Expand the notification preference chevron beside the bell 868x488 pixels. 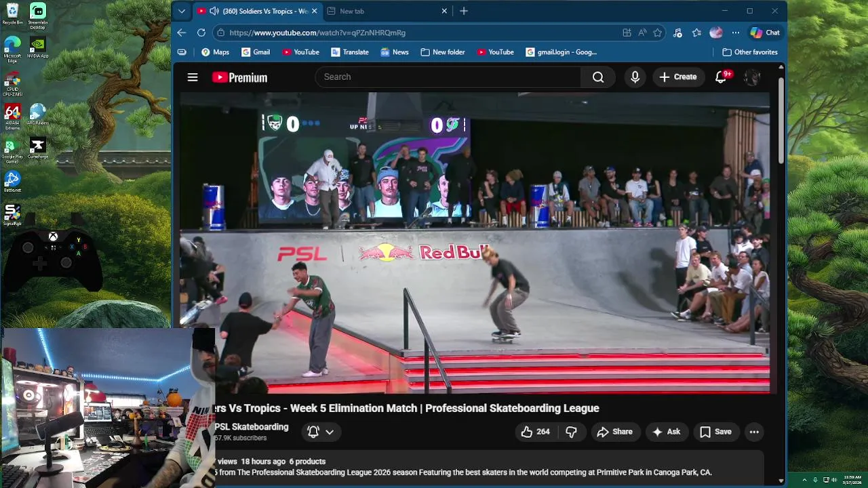pos(330,432)
